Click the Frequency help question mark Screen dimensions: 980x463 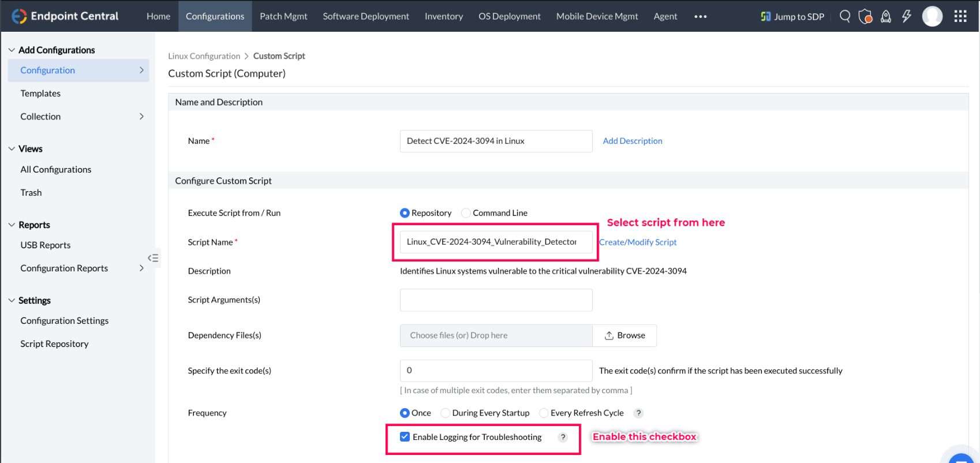coord(638,413)
